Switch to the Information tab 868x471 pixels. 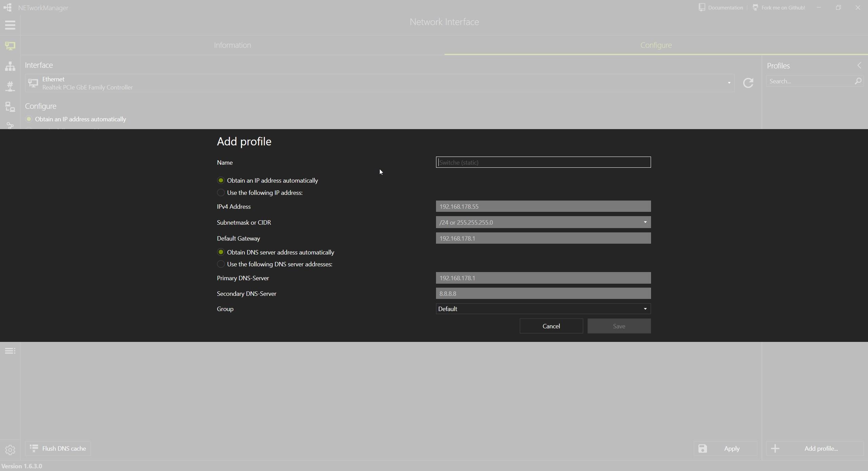232,45
